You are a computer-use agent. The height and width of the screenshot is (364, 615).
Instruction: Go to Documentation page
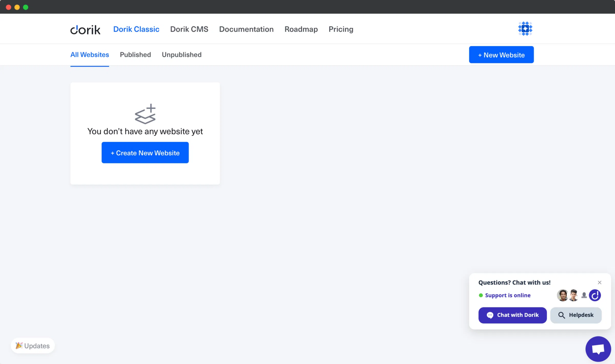coord(246,29)
